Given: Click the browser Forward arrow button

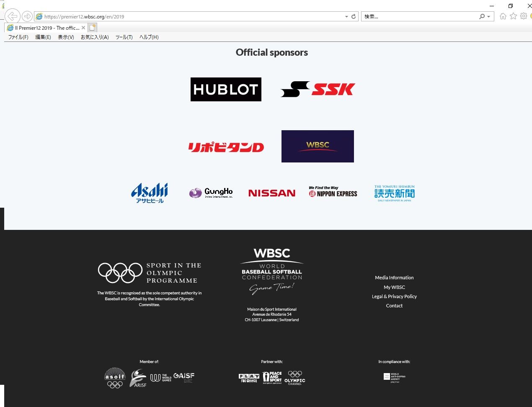Looking at the screenshot, I should point(27,16).
